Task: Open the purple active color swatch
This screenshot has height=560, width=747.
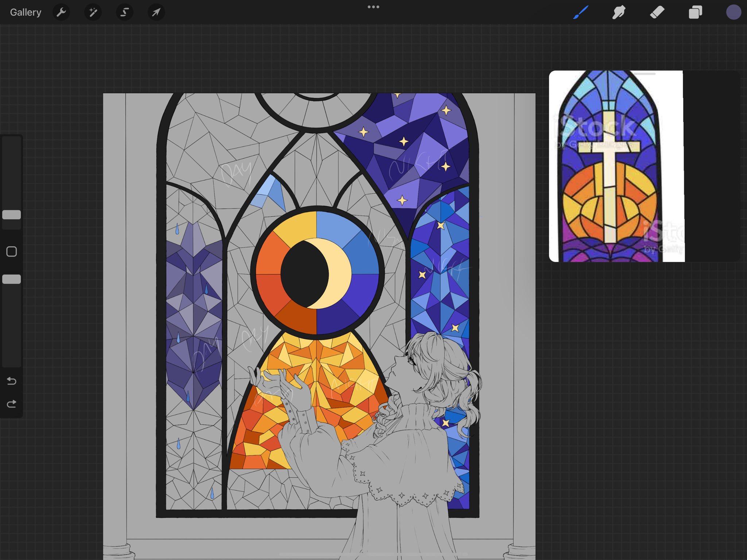Action: click(x=733, y=12)
